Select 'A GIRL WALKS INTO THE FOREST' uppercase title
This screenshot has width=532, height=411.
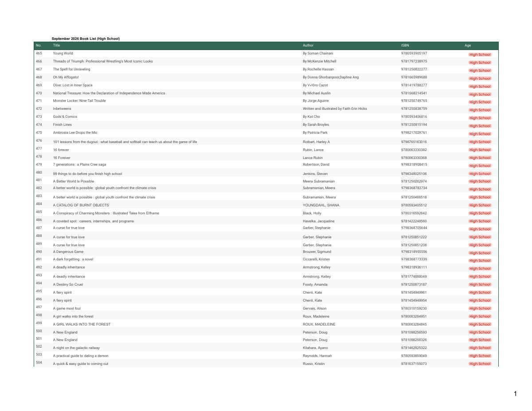point(82,324)
